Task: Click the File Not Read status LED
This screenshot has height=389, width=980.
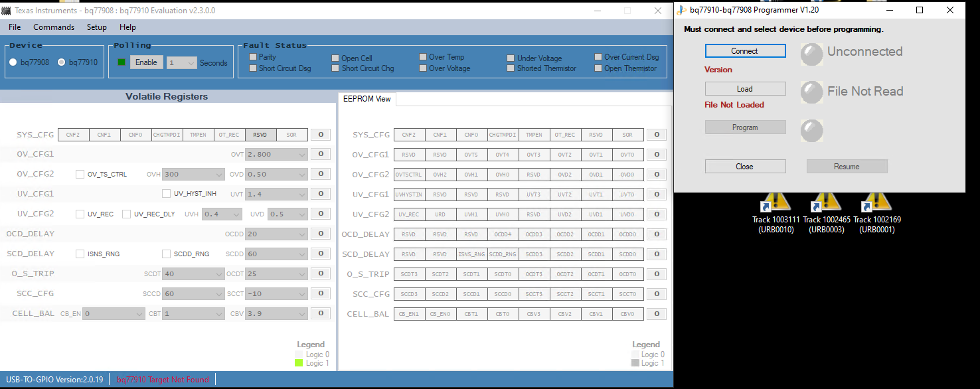Action: tap(811, 92)
